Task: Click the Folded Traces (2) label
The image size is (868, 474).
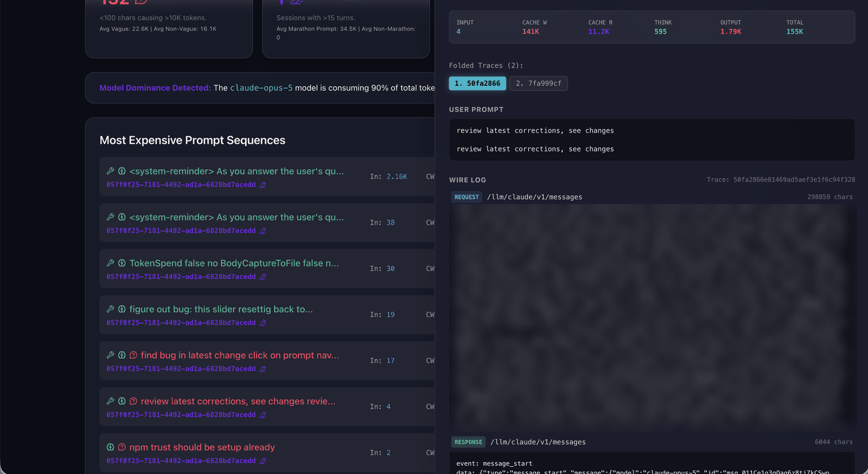Action: coord(486,66)
